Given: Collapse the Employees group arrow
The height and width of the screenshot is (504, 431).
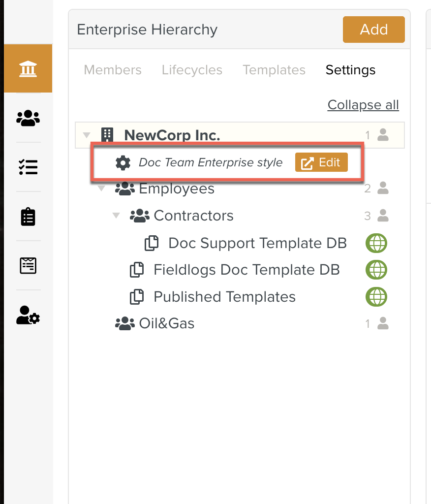Looking at the screenshot, I should (x=102, y=189).
